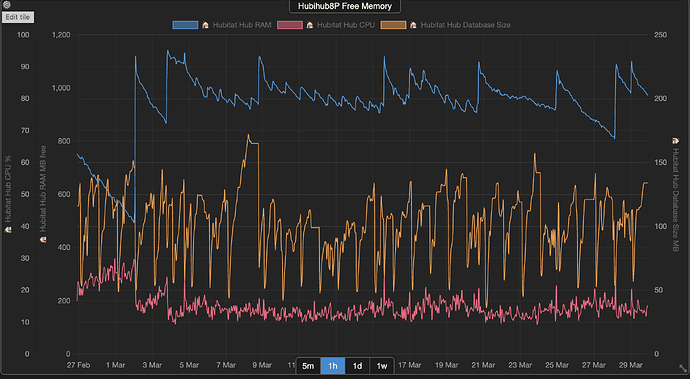The width and height of the screenshot is (690, 379).
Task: Click the 1,200 RAM axis value
Action: pos(61,35)
